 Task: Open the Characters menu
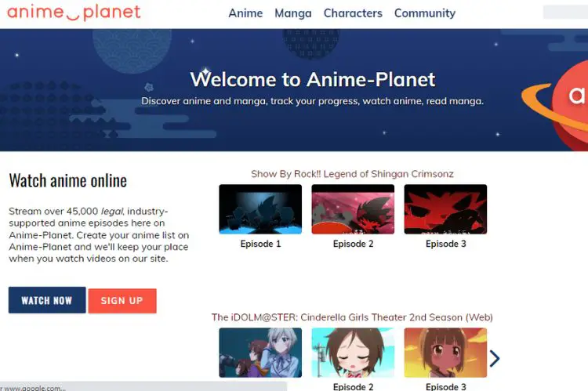(x=353, y=13)
